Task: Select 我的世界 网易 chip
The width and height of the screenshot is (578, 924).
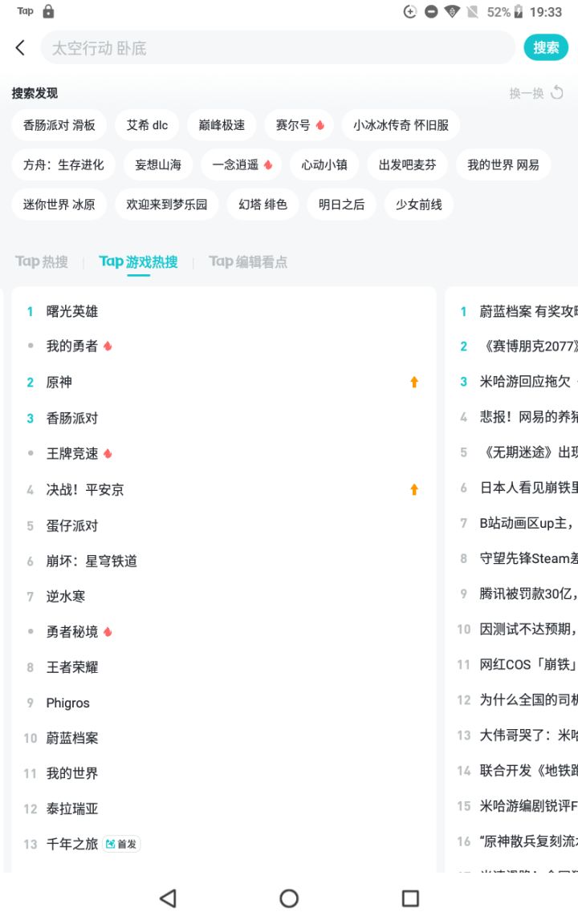Action: click(x=503, y=165)
